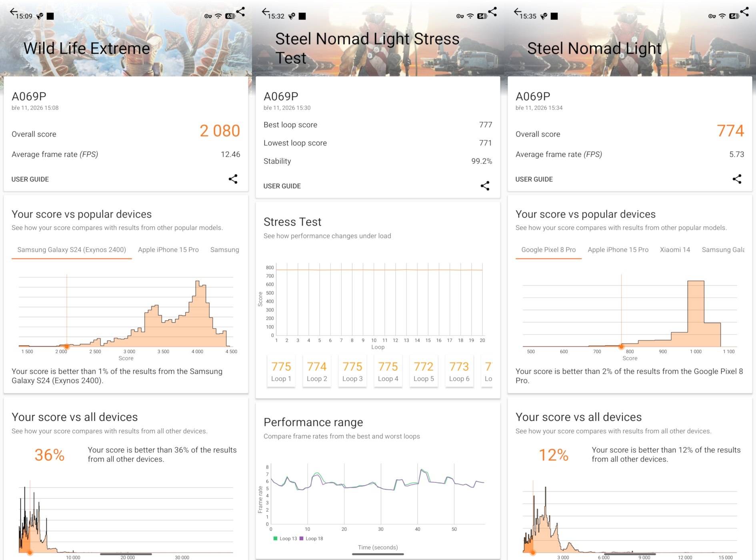Click orange score marker on Pixel 8 Pro histogram

621,346
